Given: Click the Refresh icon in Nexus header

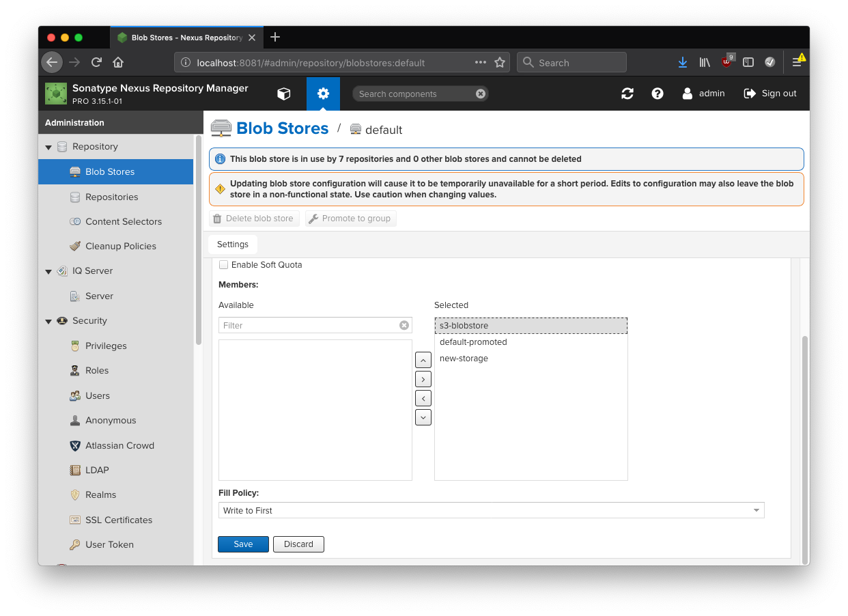Looking at the screenshot, I should pos(627,94).
